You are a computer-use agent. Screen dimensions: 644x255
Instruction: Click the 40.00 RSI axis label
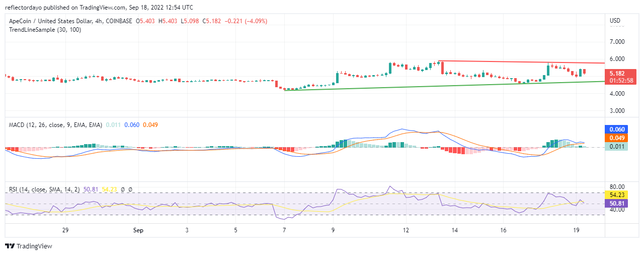(x=617, y=210)
